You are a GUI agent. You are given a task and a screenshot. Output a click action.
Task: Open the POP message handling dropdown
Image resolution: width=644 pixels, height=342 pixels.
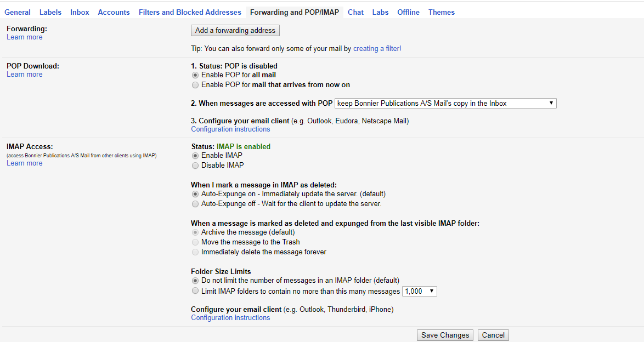pyautogui.click(x=445, y=103)
